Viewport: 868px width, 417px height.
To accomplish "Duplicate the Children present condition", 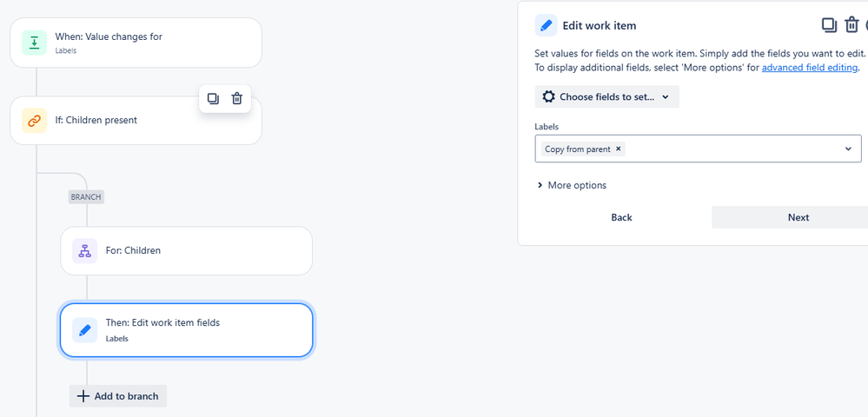I will (x=213, y=98).
